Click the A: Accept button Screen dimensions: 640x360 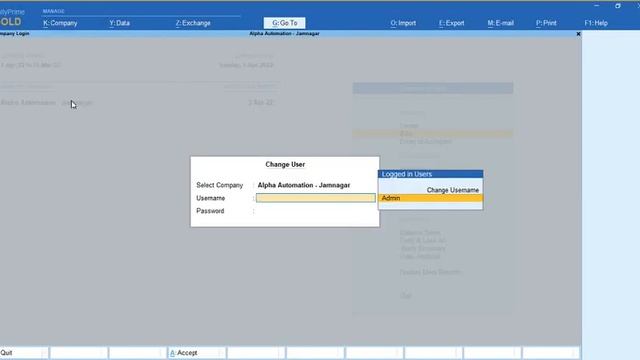click(196, 353)
